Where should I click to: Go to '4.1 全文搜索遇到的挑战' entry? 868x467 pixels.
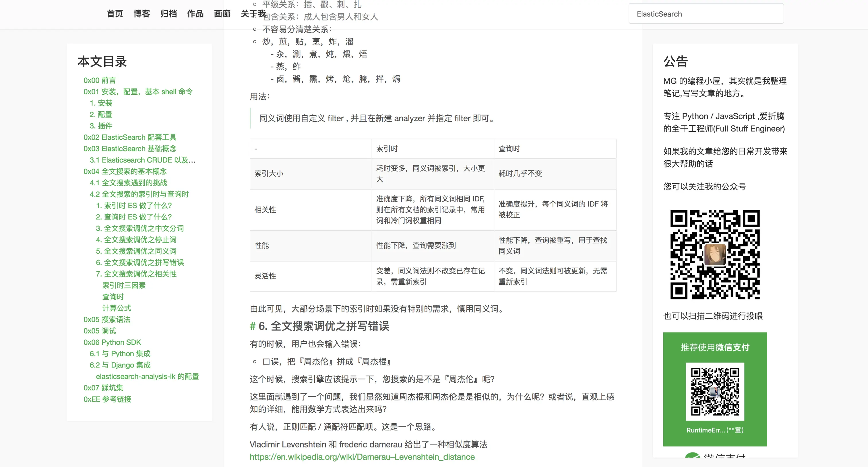pyautogui.click(x=128, y=183)
